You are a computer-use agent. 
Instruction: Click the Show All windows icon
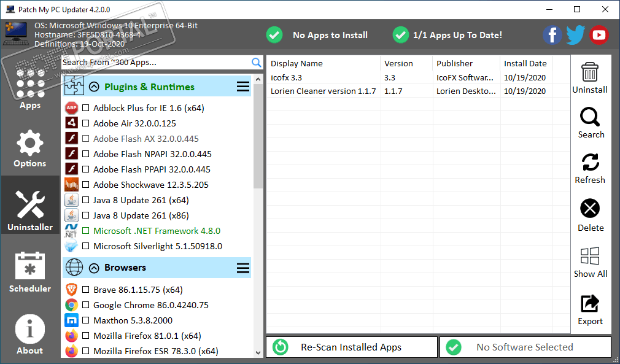tap(590, 256)
